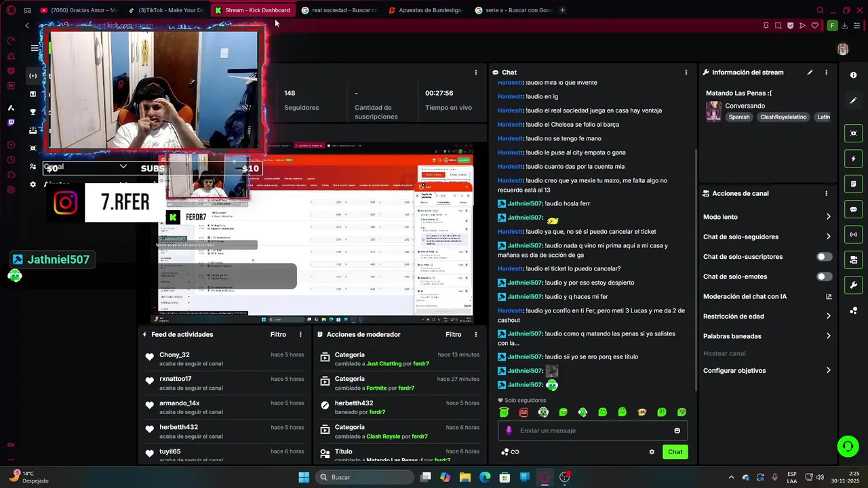Toggle Chat de solo-emotes switch
Screen dimensions: 868x488
click(x=824, y=277)
